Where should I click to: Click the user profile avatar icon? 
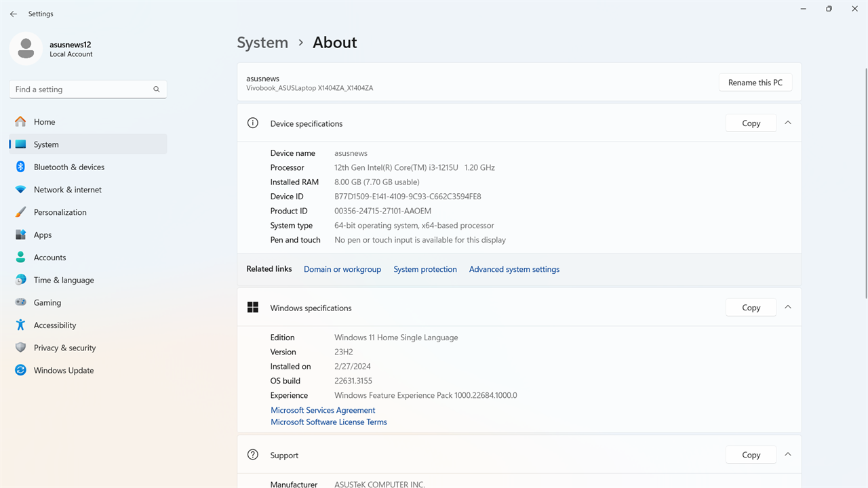coord(26,49)
